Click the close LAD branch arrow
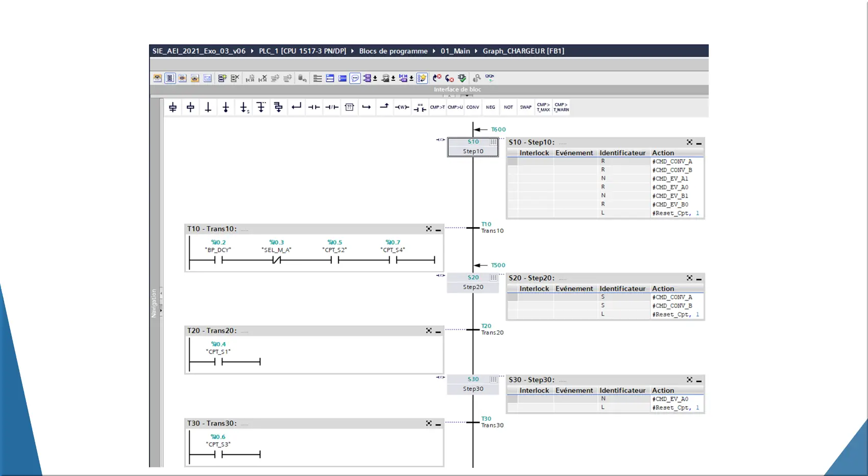 (x=384, y=106)
